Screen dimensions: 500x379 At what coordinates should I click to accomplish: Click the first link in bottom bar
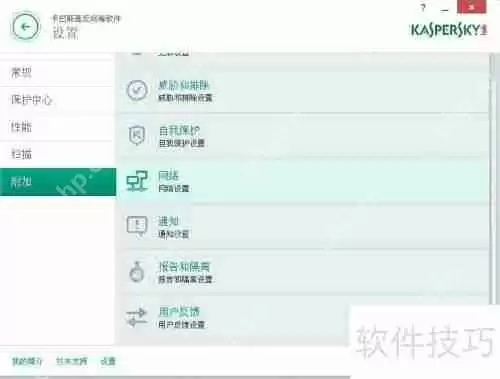point(27,361)
